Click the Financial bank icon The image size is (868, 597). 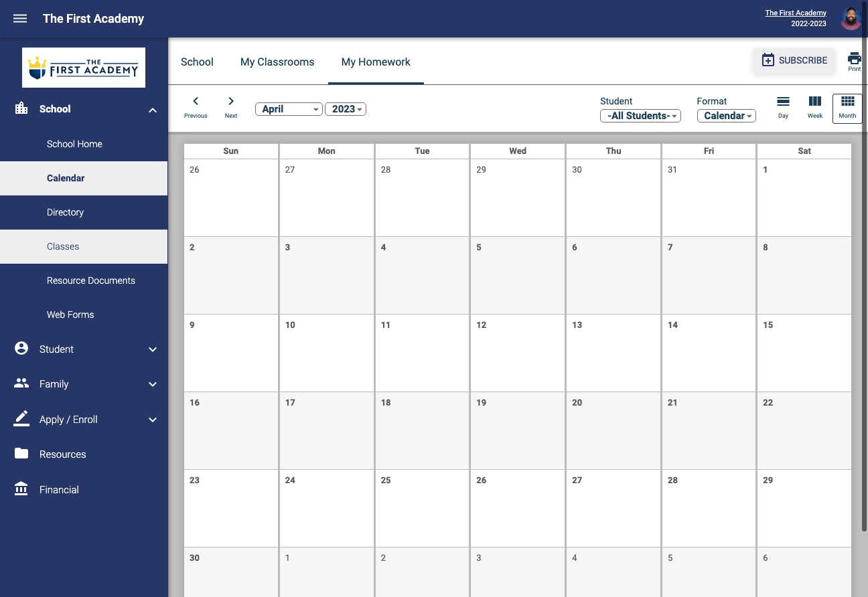pos(21,489)
